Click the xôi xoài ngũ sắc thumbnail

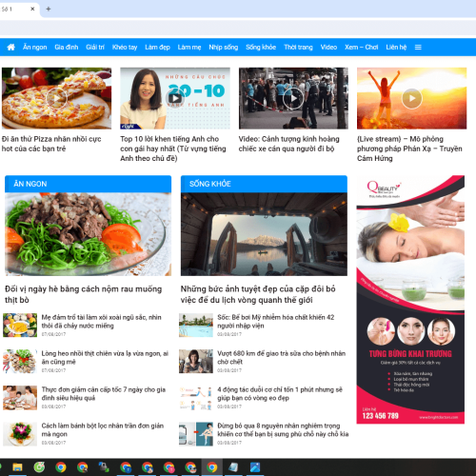20,326
